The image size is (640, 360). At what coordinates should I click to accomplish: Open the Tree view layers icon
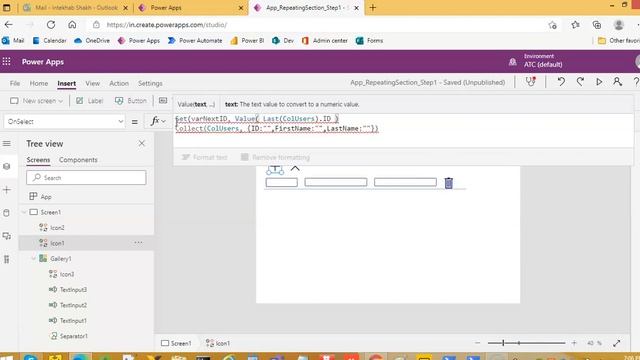tap(7, 167)
